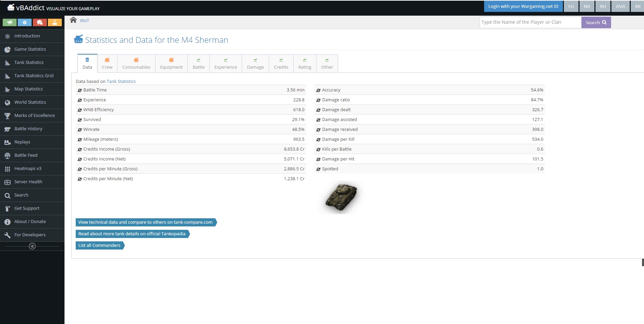Image resolution: width=644 pixels, height=324 pixels.
Task: Switch to the Crew tab
Action: 107,64
